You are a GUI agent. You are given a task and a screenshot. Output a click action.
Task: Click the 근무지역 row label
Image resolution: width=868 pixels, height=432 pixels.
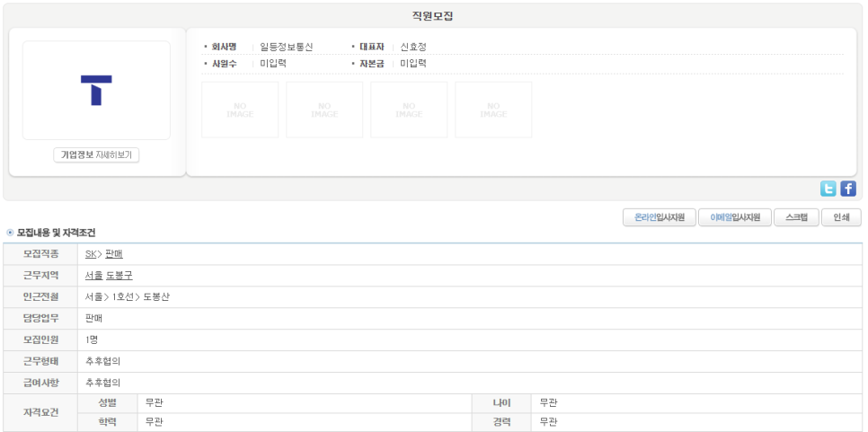point(40,276)
